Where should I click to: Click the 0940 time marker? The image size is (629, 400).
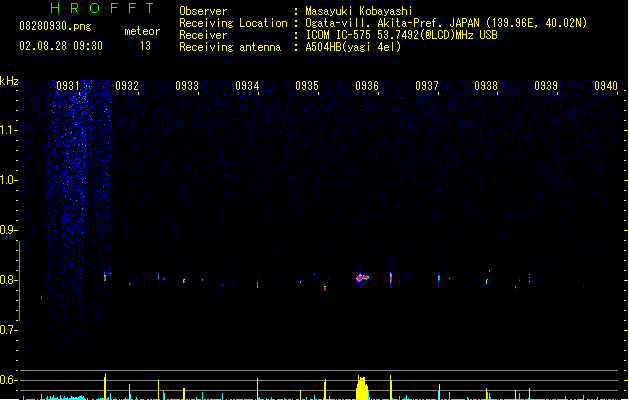coord(606,86)
